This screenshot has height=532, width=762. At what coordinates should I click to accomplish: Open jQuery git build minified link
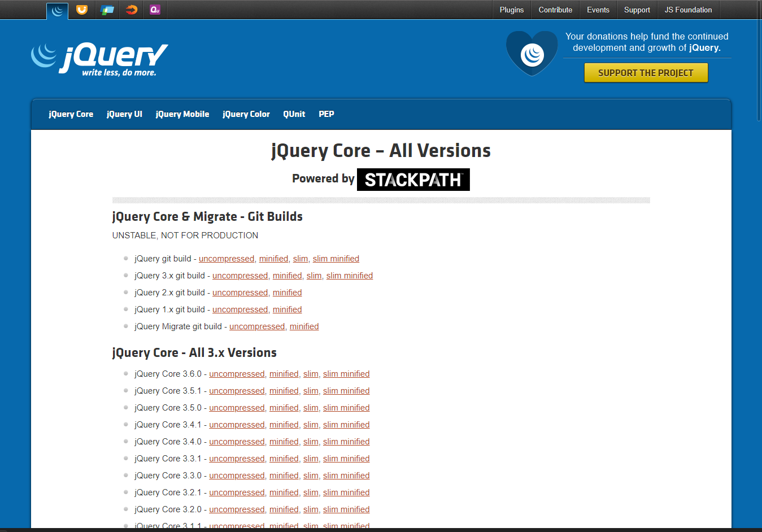click(273, 259)
